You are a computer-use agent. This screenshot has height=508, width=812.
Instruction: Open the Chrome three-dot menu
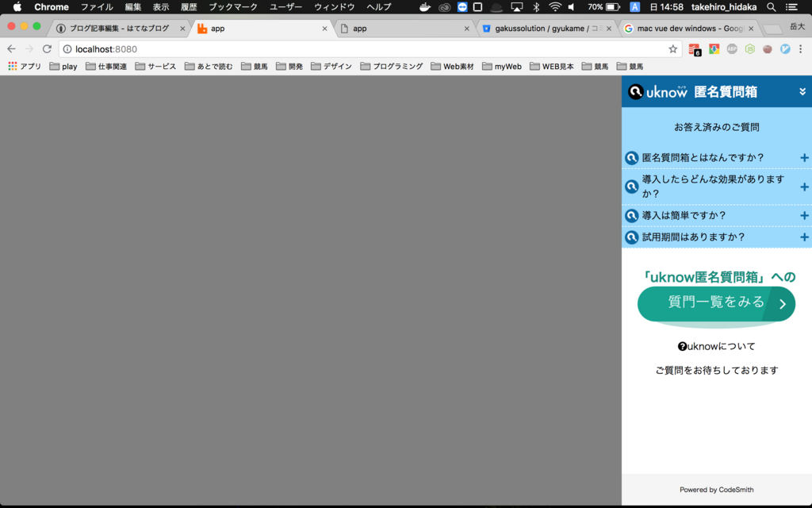click(x=801, y=48)
